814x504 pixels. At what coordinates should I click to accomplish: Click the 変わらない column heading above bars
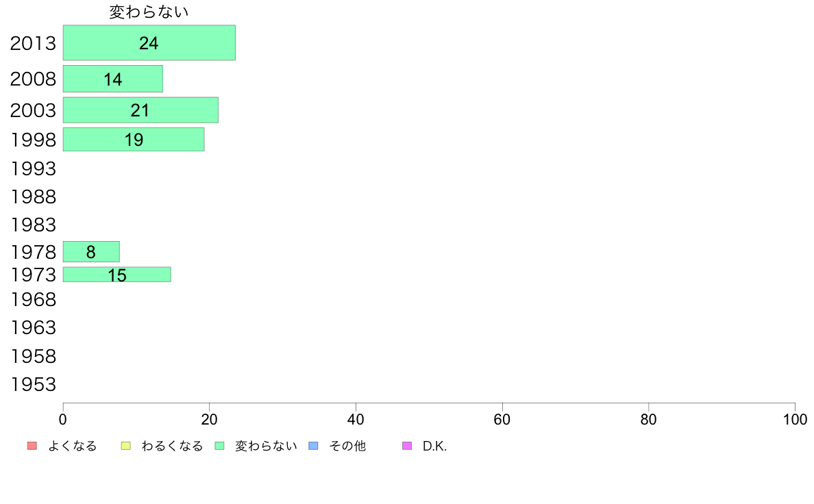149,12
